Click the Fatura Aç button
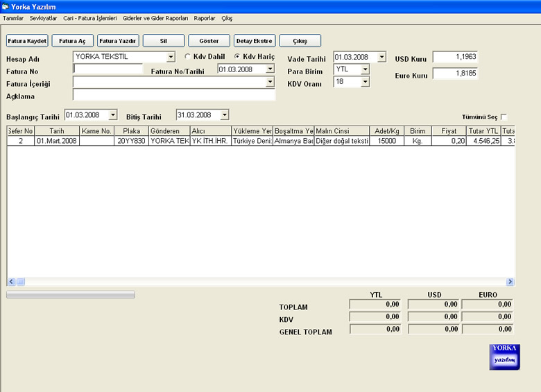This screenshot has width=541, height=392. tap(72, 41)
